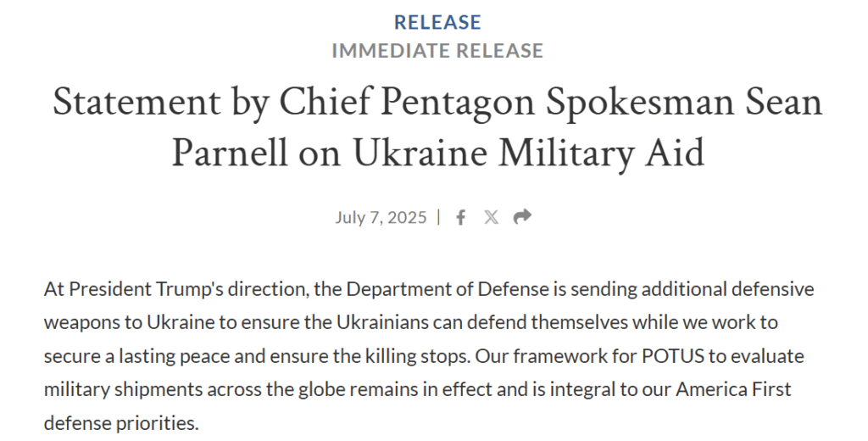Image resolution: width=868 pixels, height=441 pixels.
Task: Click the share arrow icon
Action: pos(522,216)
